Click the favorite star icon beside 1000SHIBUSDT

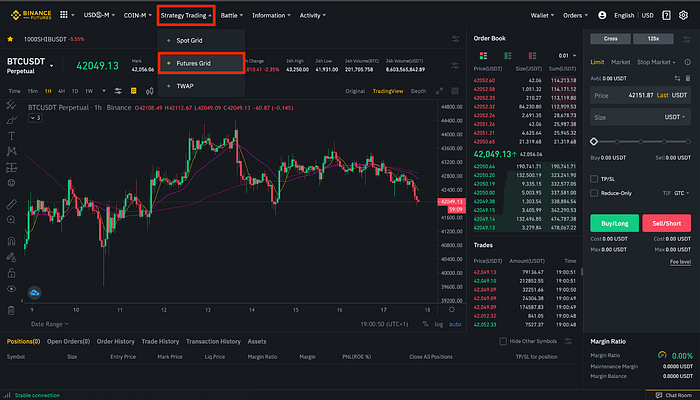[x=10, y=39]
